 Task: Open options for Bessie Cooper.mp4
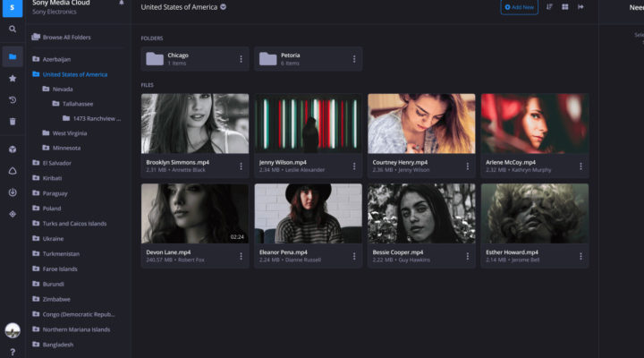point(468,257)
